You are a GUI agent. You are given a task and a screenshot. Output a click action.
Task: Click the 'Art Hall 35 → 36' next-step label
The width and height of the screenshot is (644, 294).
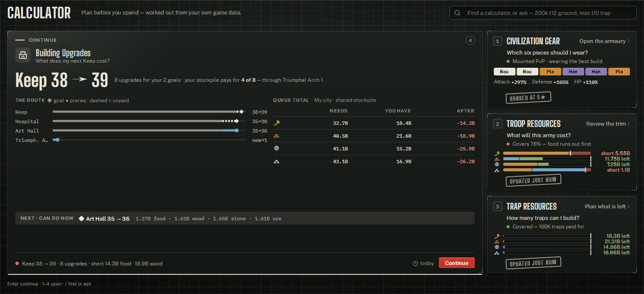(x=108, y=219)
